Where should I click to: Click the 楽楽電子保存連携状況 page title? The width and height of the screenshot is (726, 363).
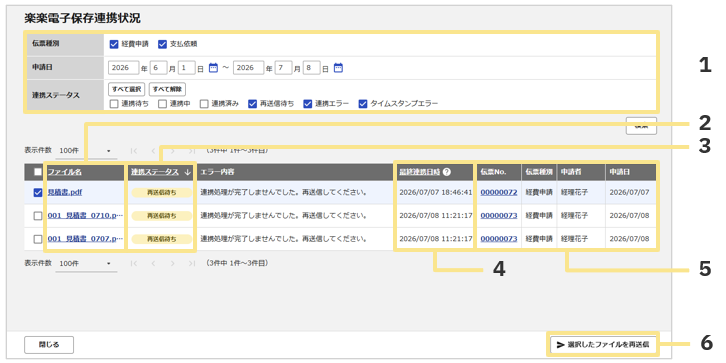[82, 19]
